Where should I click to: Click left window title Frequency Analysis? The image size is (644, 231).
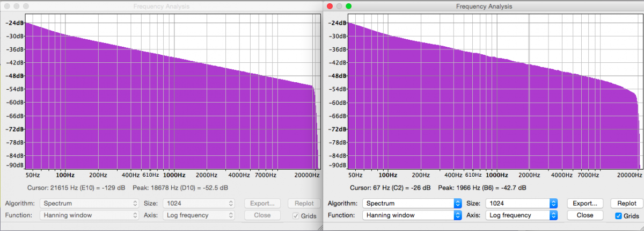(162, 6)
